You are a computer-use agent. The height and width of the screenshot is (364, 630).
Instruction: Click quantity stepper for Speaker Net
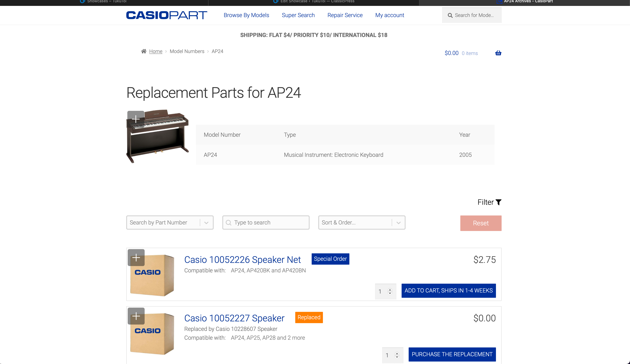pos(390,291)
